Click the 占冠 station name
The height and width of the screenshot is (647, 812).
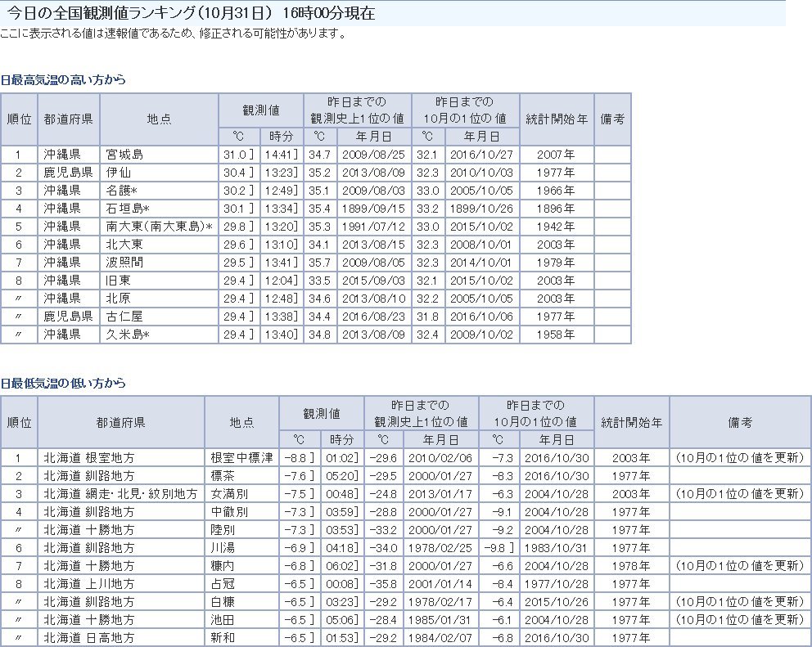coord(223,584)
